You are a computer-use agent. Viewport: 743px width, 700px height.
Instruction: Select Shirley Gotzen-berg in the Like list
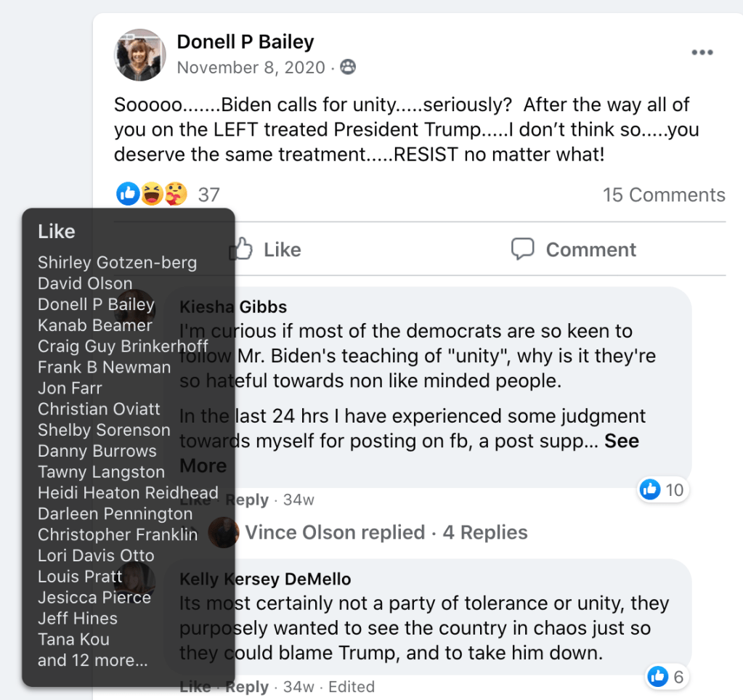coord(117,262)
